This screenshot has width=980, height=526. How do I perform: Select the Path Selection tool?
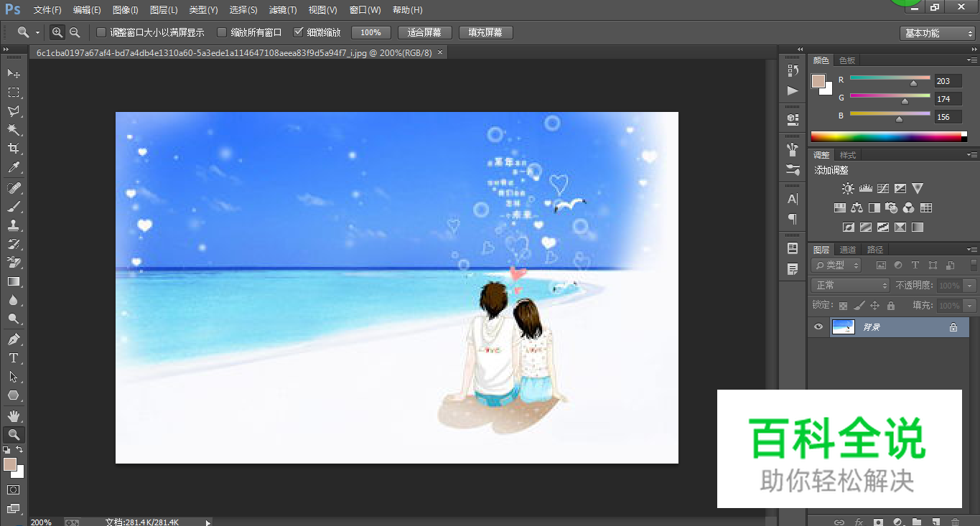[x=14, y=376]
